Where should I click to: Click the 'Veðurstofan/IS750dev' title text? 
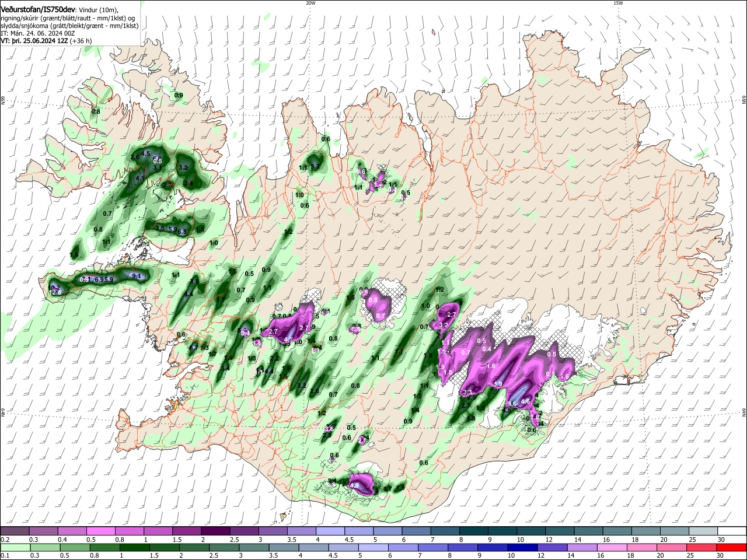click(38, 9)
